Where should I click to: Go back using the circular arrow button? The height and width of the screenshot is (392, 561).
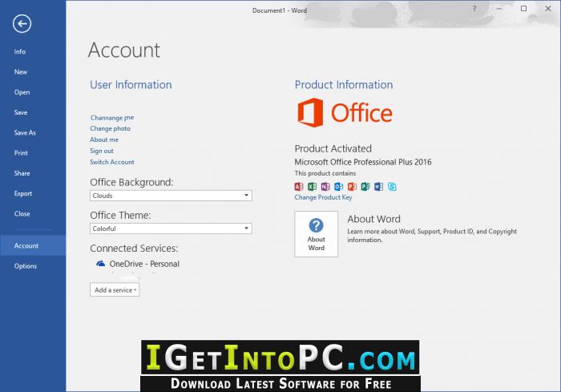tap(22, 23)
